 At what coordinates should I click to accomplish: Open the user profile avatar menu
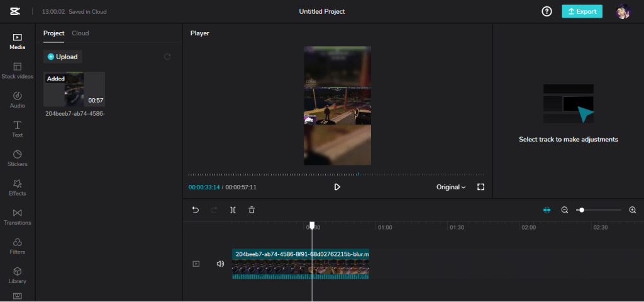tap(623, 11)
